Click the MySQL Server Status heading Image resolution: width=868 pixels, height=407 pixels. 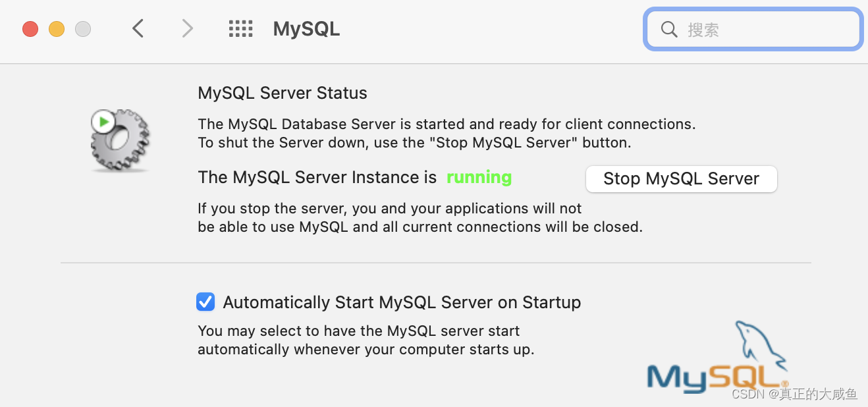pyautogui.click(x=283, y=93)
